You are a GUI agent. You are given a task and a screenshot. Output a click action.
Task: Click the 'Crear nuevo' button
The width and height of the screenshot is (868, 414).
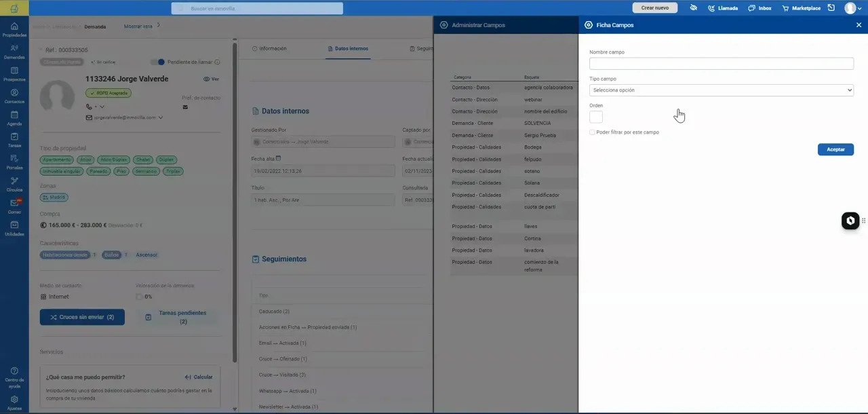[x=655, y=8]
